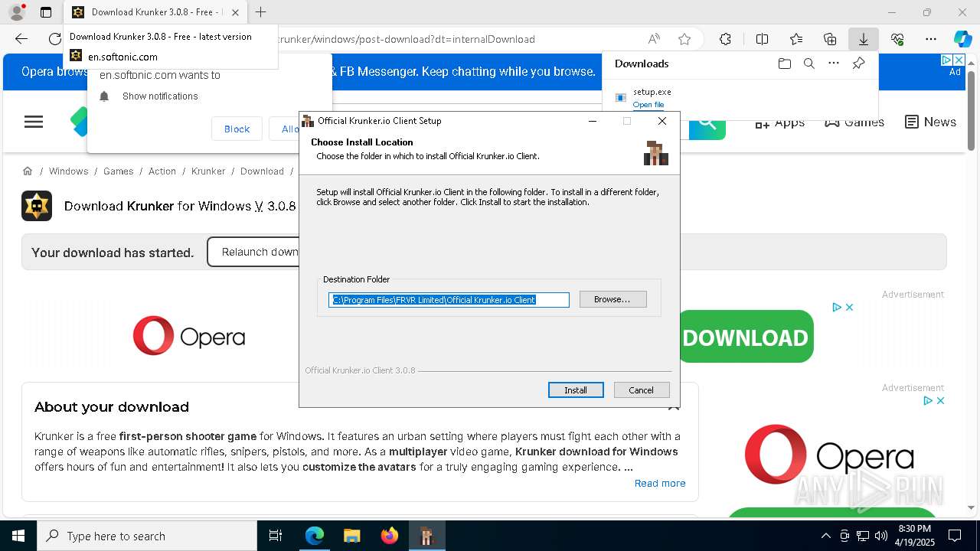
Task: Click Read more link in About section
Action: tap(660, 483)
